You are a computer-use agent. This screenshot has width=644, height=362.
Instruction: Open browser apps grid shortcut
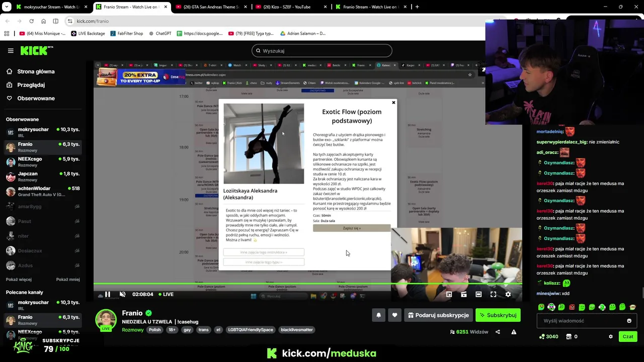coord(7,34)
